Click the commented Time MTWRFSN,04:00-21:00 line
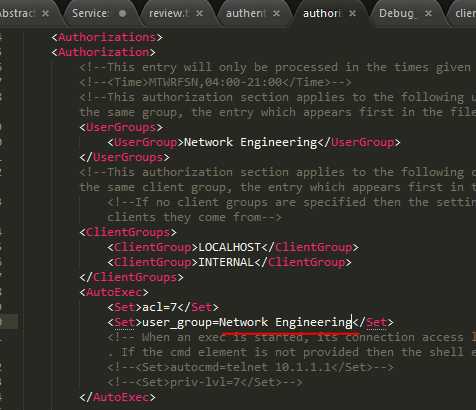This screenshot has width=476, height=410. 215,82
